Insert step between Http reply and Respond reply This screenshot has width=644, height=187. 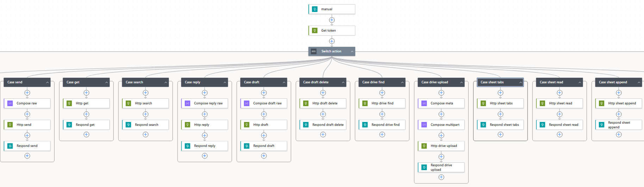pyautogui.click(x=205, y=135)
